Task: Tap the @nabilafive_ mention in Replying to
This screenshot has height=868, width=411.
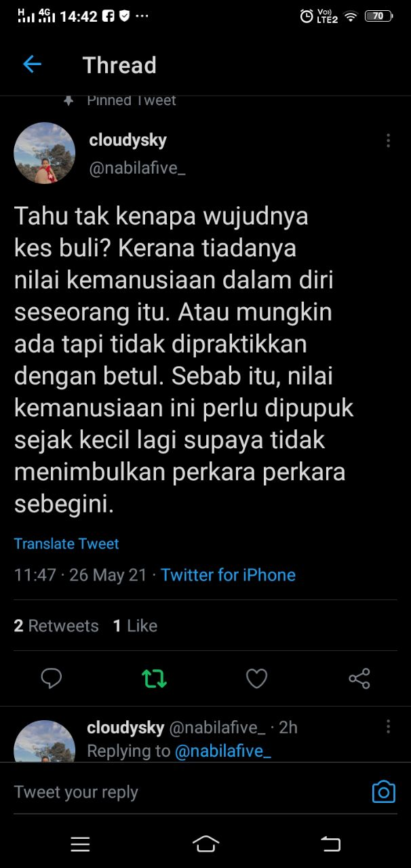Action: (x=223, y=751)
